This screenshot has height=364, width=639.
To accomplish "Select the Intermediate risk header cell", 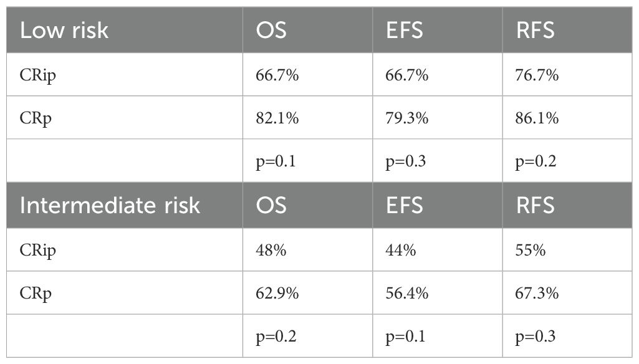I will pos(110,205).
